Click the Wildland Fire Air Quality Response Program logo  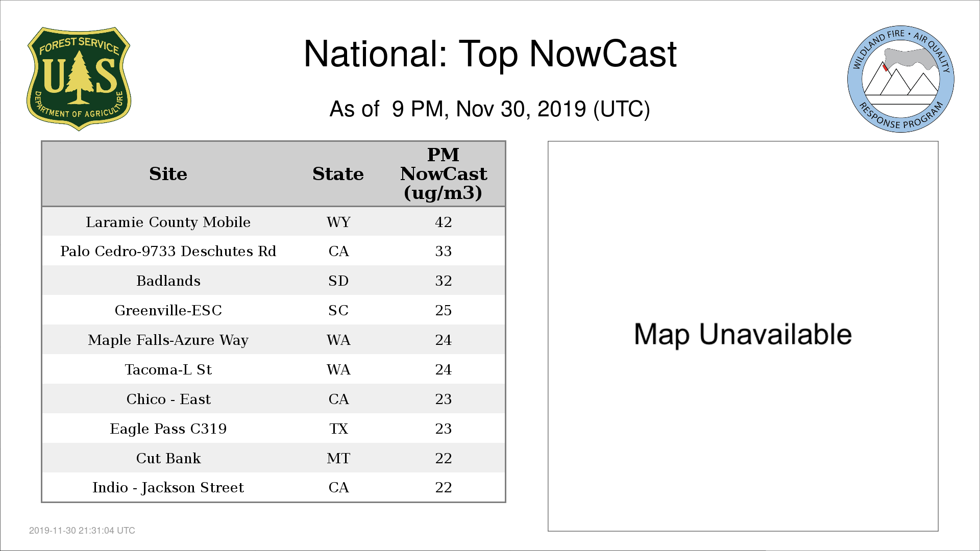click(900, 79)
